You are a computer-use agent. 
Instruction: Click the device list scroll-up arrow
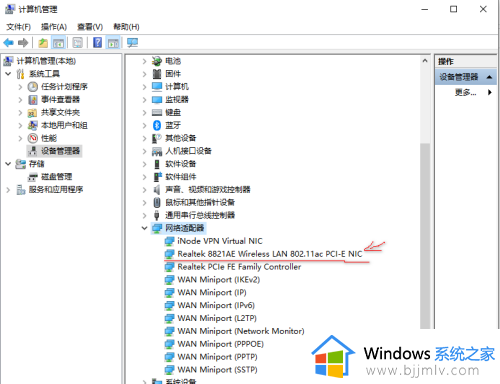(425, 61)
